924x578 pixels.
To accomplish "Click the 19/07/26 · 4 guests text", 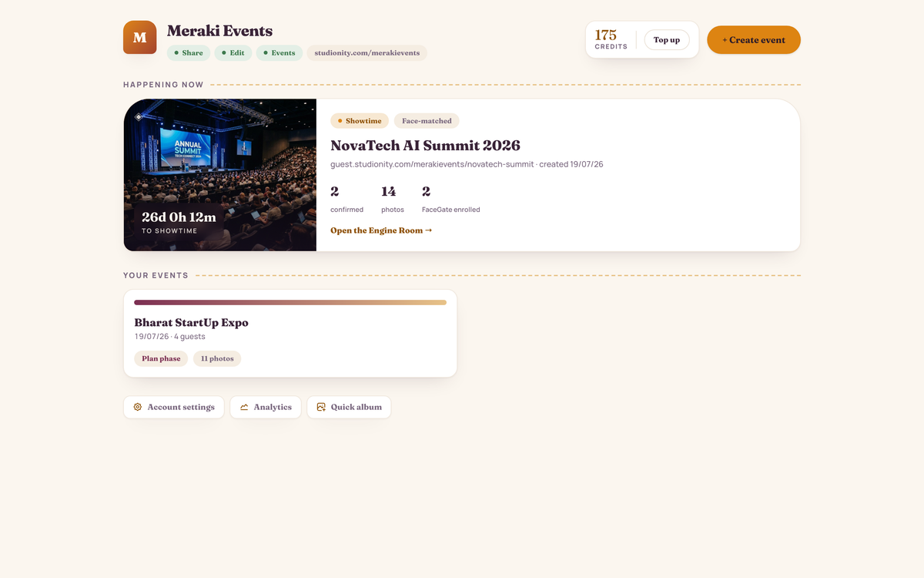I will (169, 337).
